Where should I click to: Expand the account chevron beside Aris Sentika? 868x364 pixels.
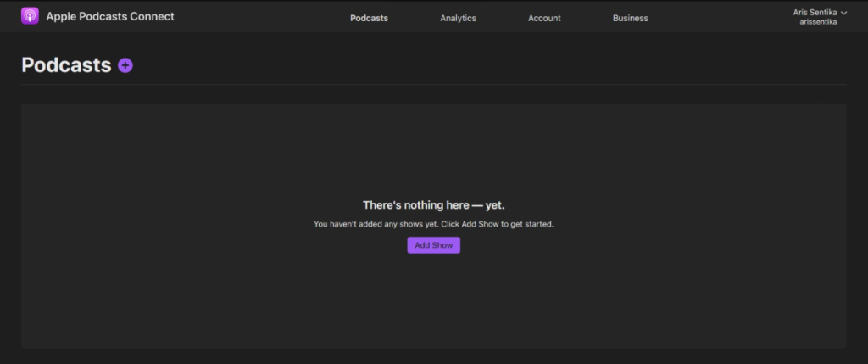843,13
